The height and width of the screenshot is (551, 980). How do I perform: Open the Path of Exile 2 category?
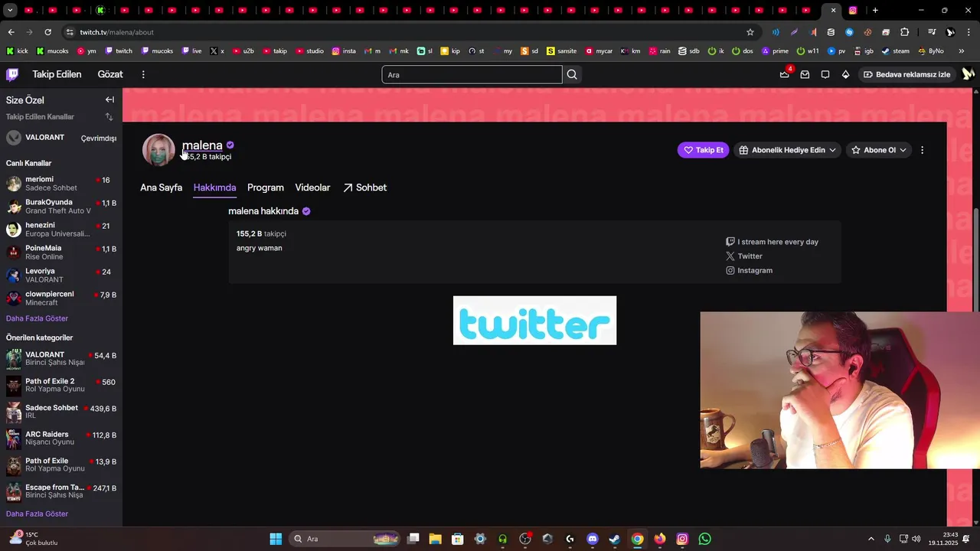click(61, 386)
